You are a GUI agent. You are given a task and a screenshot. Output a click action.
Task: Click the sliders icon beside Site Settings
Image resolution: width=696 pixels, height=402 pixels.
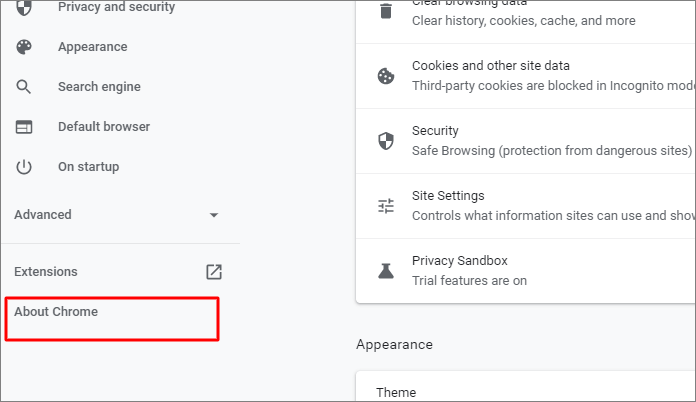(385, 206)
